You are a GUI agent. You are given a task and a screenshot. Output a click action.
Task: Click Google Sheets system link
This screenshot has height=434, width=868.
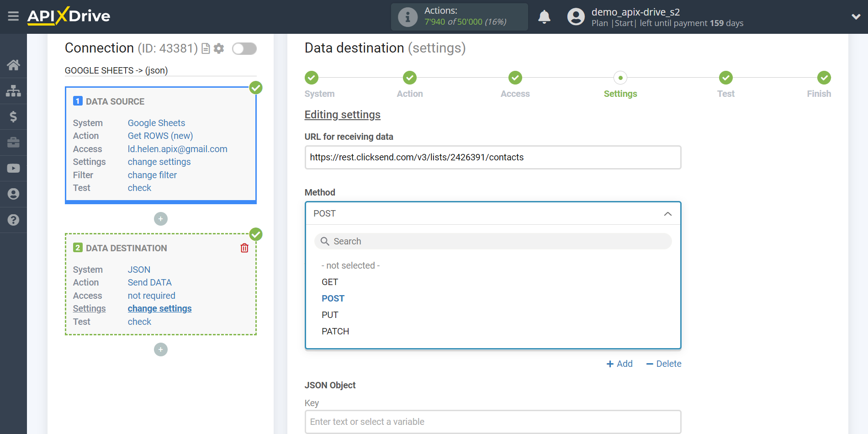point(156,123)
